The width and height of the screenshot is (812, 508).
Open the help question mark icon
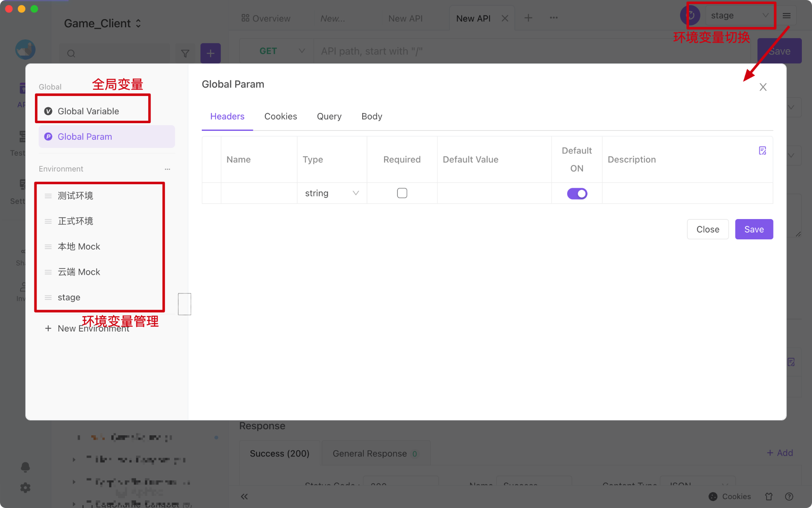point(789,497)
